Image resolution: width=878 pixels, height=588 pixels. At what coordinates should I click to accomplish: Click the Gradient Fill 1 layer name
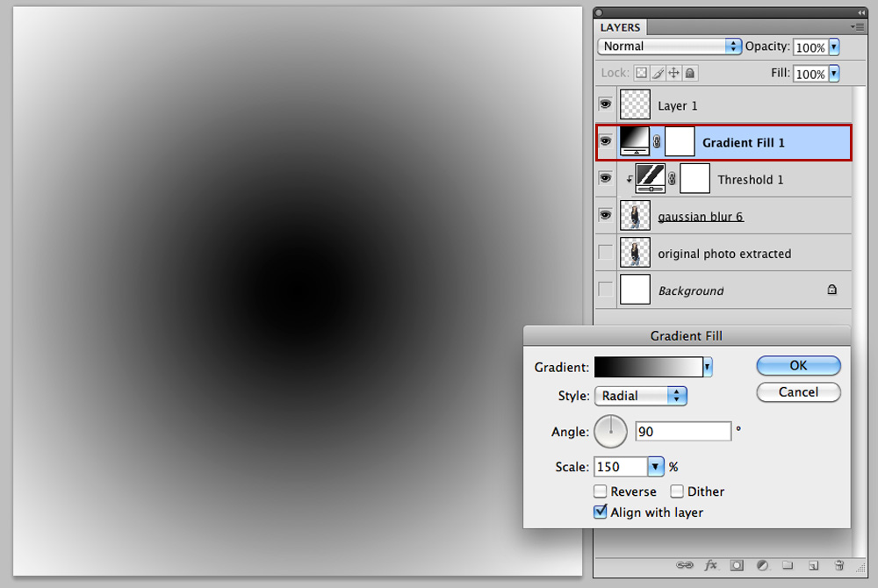tap(744, 143)
